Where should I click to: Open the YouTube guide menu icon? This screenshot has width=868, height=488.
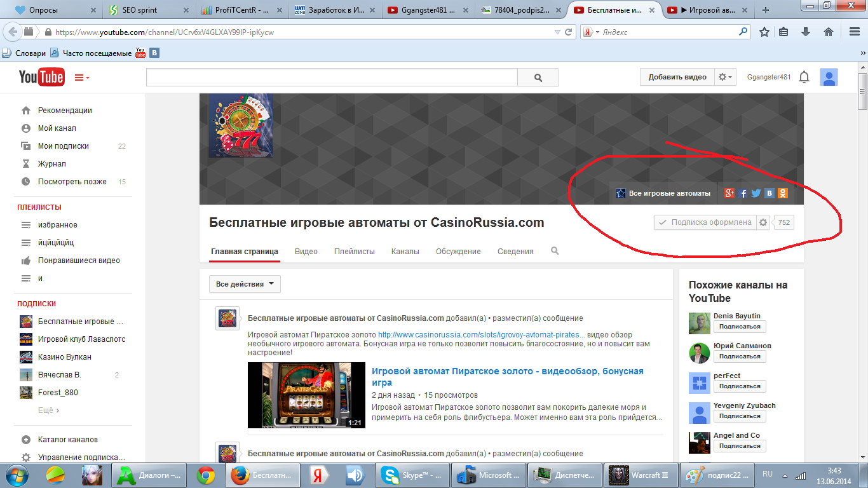tap(82, 78)
